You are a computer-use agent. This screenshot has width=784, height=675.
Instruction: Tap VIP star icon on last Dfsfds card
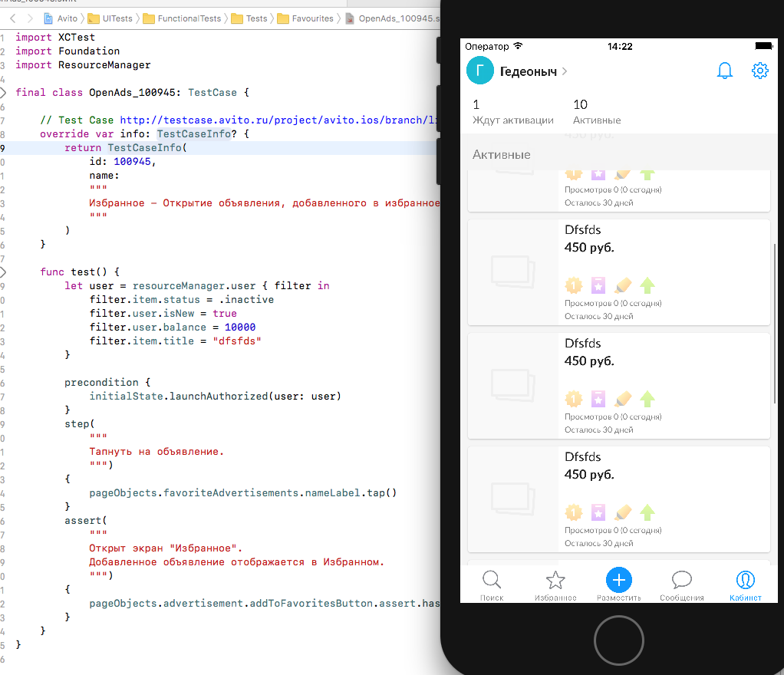(x=598, y=512)
